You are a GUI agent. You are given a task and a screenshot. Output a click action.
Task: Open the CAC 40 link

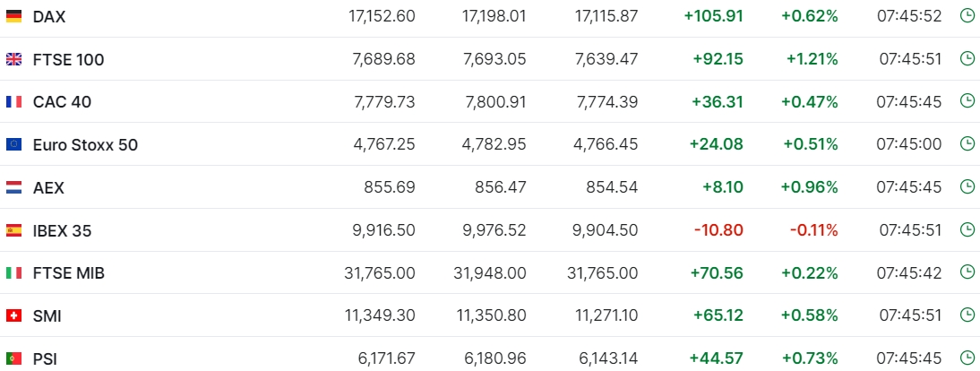62,101
